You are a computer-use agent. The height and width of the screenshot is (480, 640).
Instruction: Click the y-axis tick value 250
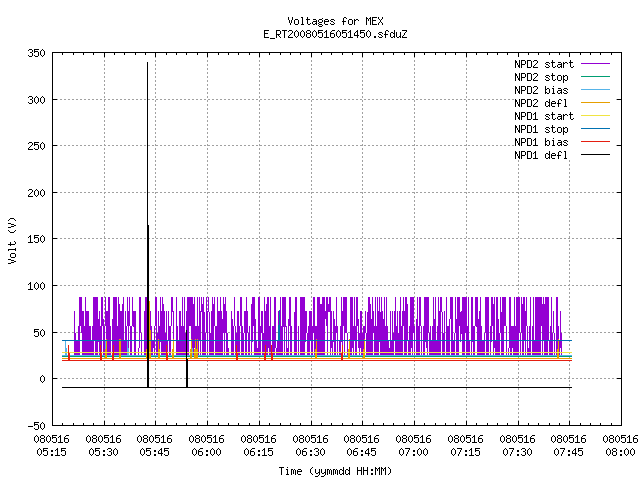point(36,146)
